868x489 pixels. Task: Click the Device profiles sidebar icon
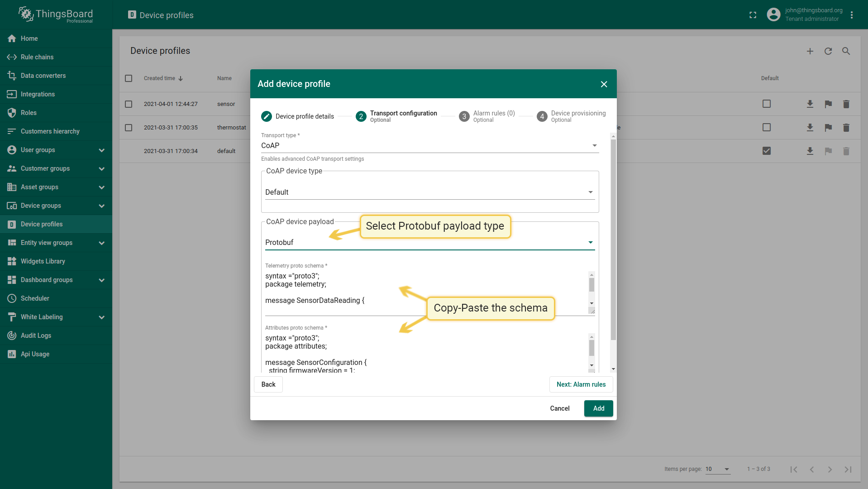point(12,224)
